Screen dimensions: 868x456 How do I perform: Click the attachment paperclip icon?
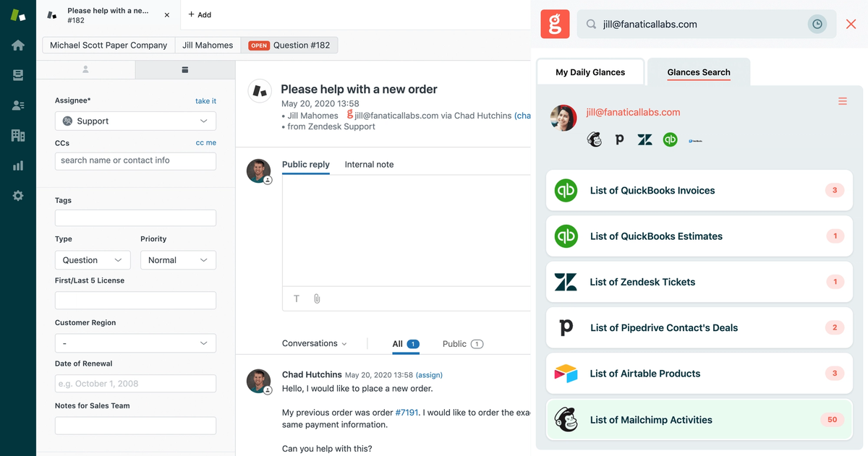pos(317,298)
